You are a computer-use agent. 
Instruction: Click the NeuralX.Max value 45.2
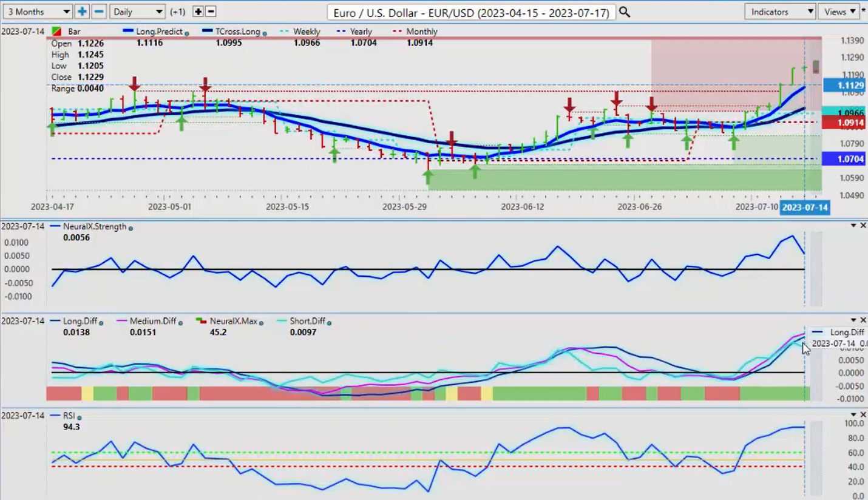pos(218,333)
